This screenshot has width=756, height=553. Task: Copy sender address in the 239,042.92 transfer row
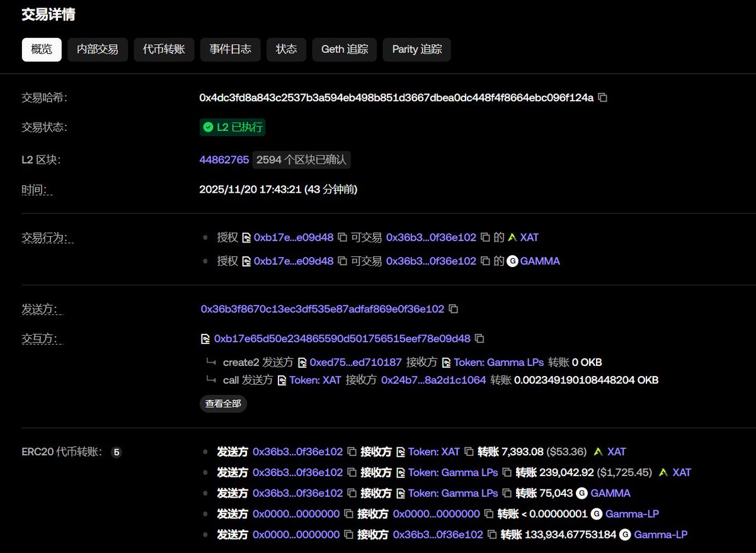point(352,472)
